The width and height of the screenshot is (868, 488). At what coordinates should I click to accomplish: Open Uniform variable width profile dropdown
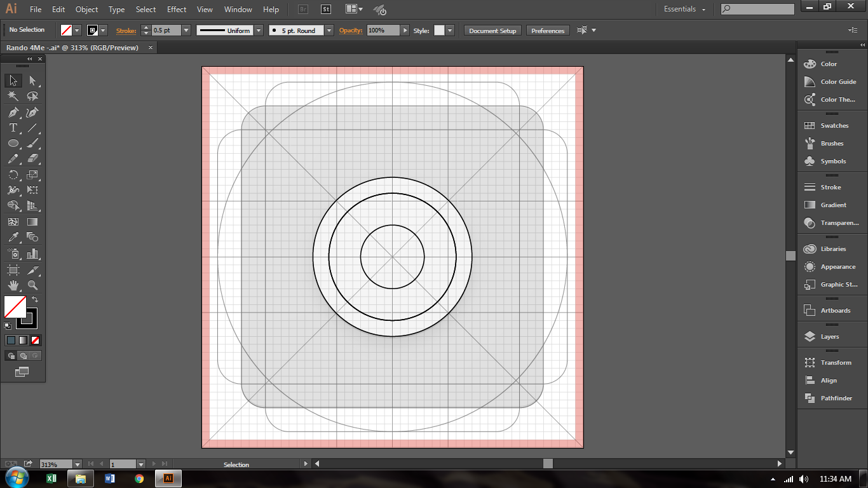259,30
